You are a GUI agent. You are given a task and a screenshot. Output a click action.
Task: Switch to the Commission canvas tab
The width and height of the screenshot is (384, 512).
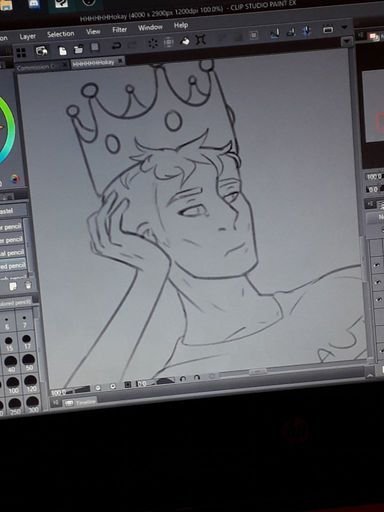tap(37, 67)
